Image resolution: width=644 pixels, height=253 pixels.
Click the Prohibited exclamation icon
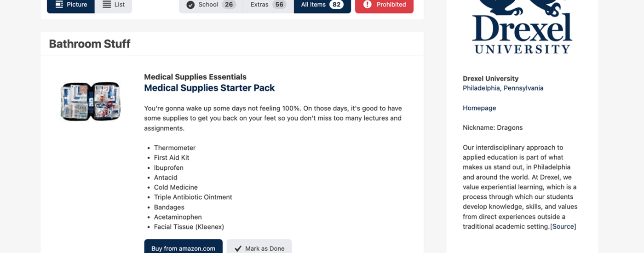click(367, 5)
